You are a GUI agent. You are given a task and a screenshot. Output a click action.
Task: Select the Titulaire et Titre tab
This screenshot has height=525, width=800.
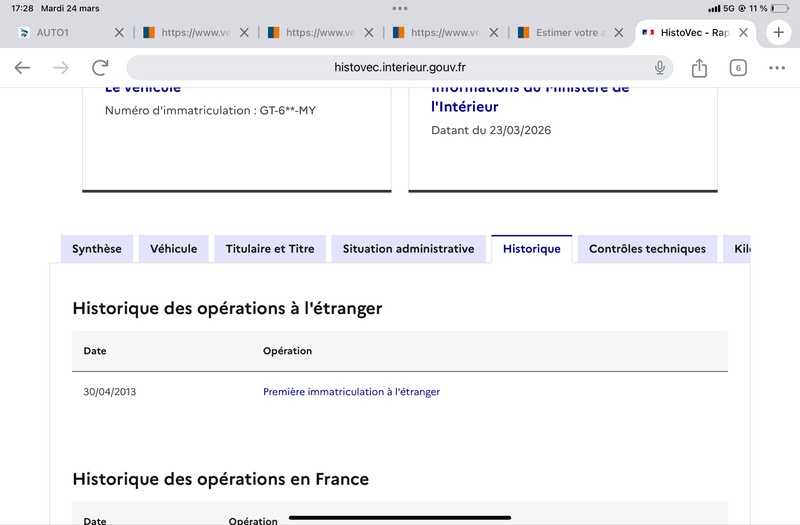(x=270, y=249)
